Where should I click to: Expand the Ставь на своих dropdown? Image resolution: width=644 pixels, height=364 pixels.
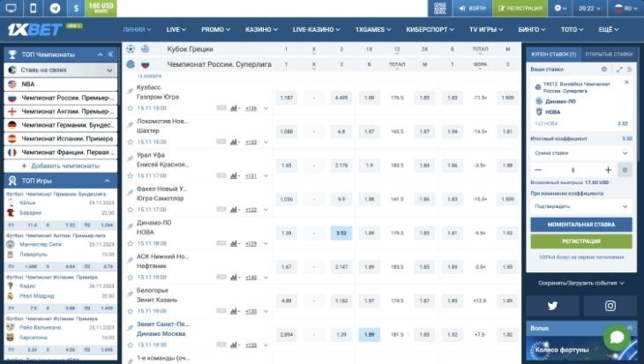click(x=60, y=71)
